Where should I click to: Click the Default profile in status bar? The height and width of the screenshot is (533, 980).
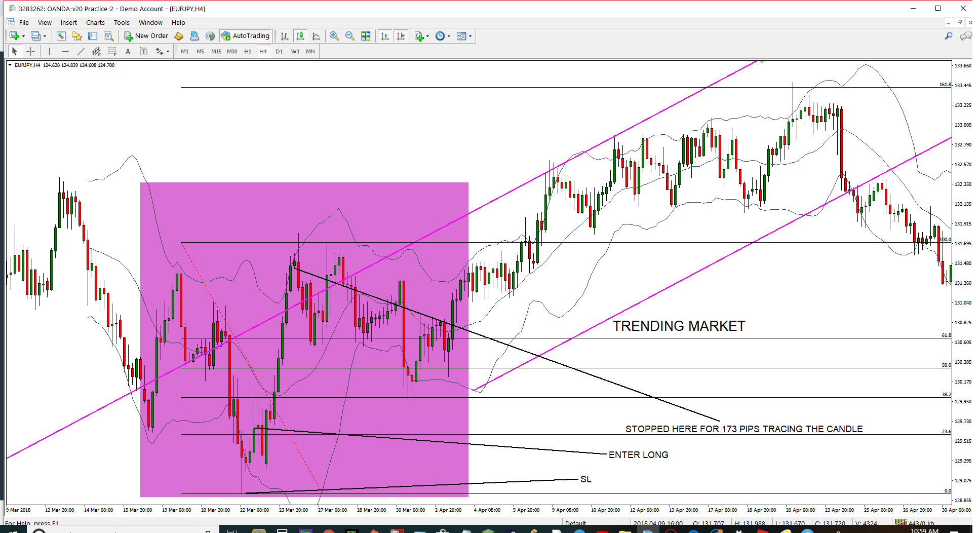[x=575, y=523]
